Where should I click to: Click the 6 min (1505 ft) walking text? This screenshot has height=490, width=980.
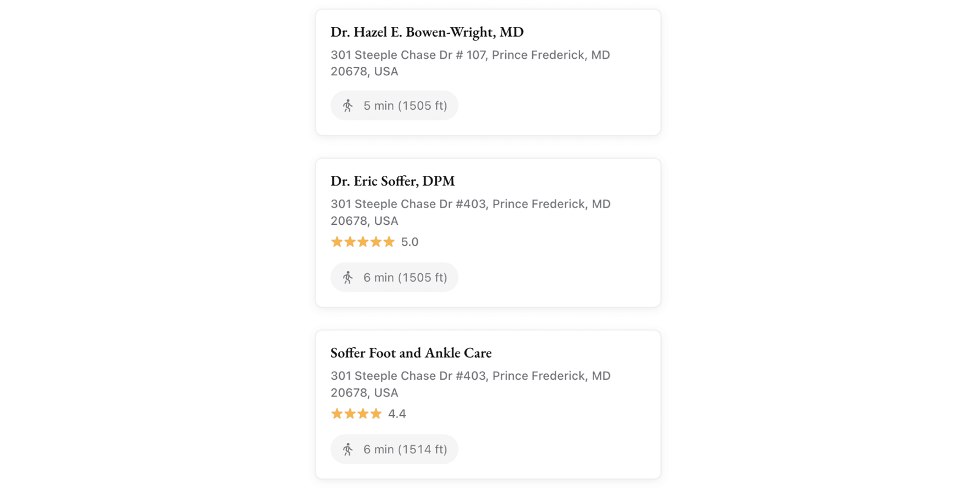(405, 277)
